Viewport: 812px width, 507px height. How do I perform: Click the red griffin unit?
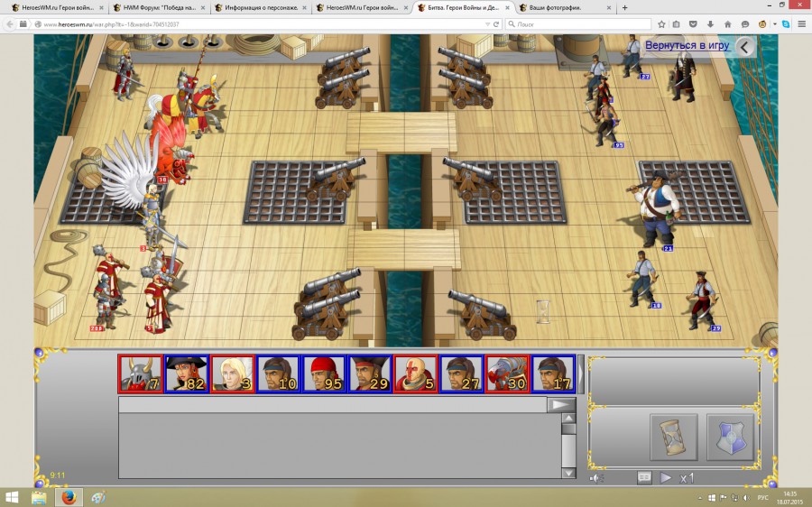pos(171,150)
